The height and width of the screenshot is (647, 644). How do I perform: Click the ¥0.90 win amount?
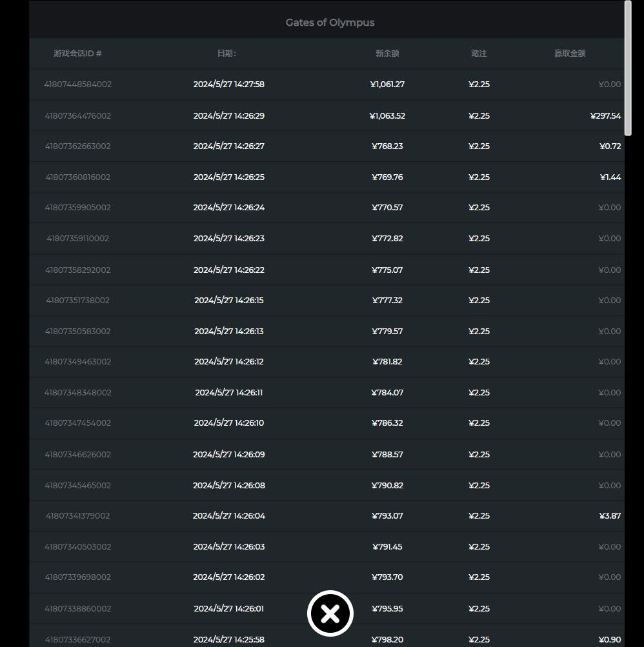click(x=610, y=639)
